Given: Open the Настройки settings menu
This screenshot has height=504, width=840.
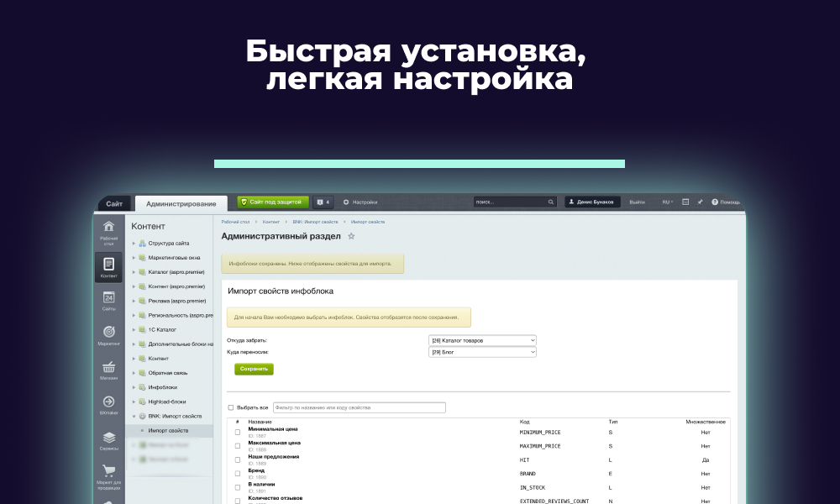Looking at the screenshot, I should 360,202.
